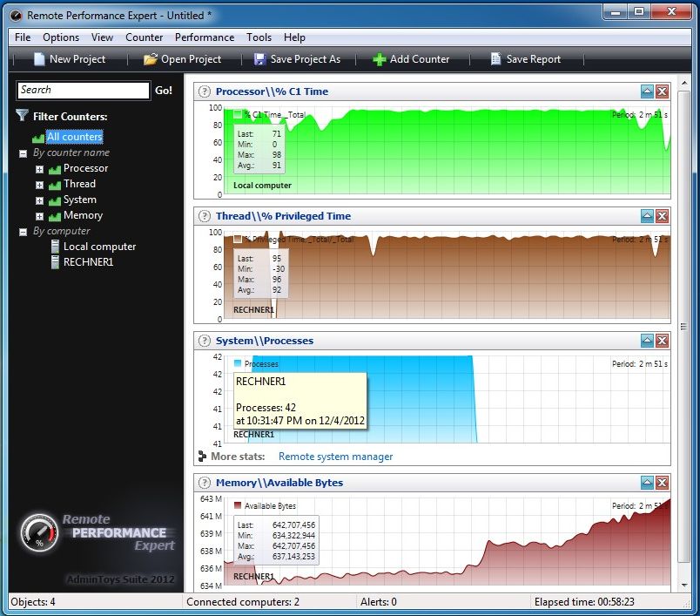Open help for System Processes panel
The width and height of the screenshot is (700, 616).
click(x=204, y=341)
